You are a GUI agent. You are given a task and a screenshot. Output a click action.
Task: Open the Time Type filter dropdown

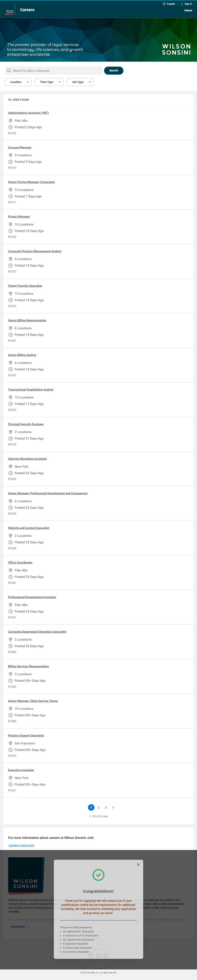[49, 82]
